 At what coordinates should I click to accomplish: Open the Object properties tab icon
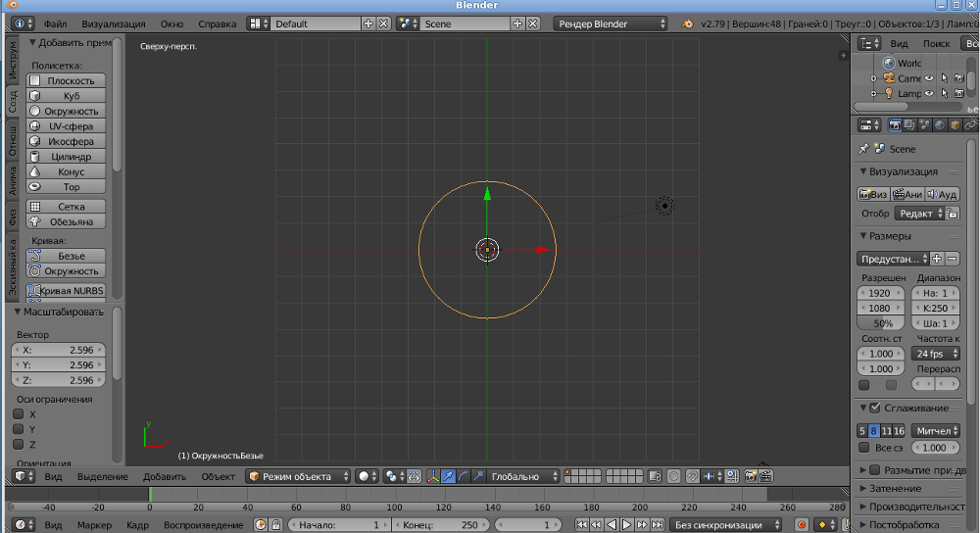[x=955, y=125]
